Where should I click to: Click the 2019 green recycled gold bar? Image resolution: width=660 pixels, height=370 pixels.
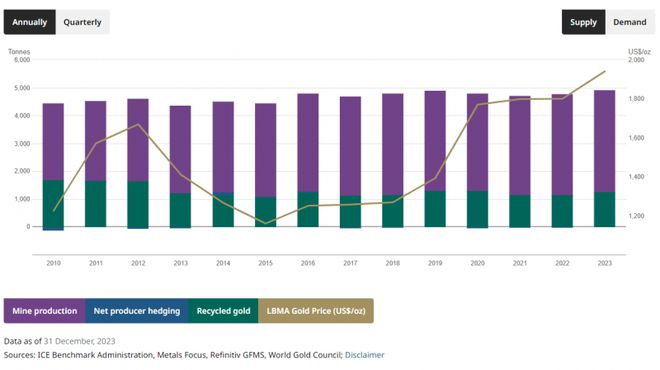435,209
